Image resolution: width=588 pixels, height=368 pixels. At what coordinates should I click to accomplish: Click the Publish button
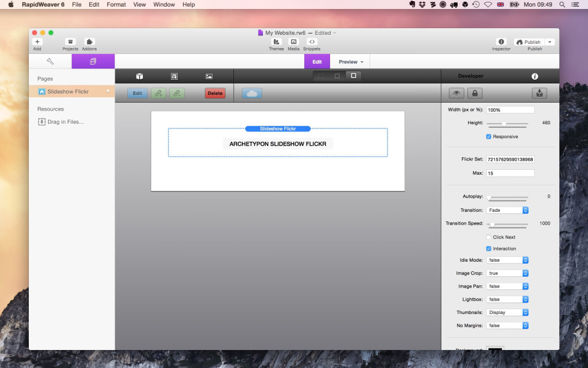click(529, 42)
